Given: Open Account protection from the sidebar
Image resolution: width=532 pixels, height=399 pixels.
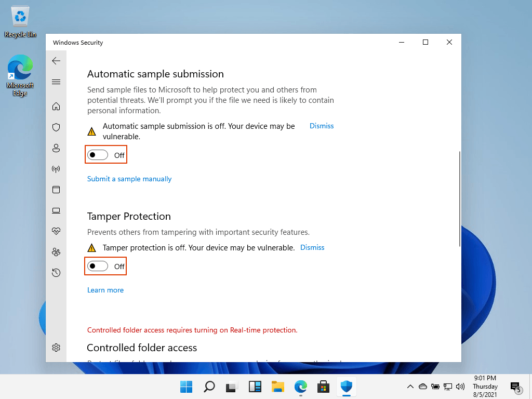Looking at the screenshot, I should [56, 148].
